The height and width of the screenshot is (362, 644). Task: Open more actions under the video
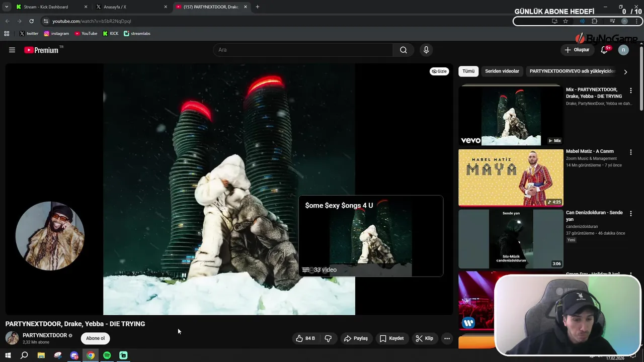447,338
